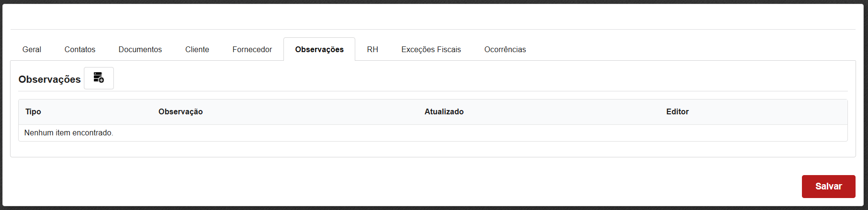Click the Editor column header
Screen dimensions: 868x210
(677, 111)
